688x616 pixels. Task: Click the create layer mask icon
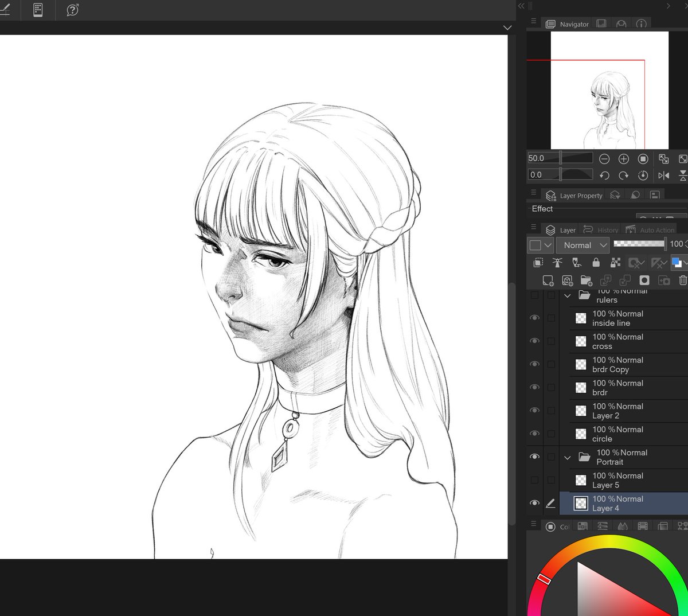644,280
